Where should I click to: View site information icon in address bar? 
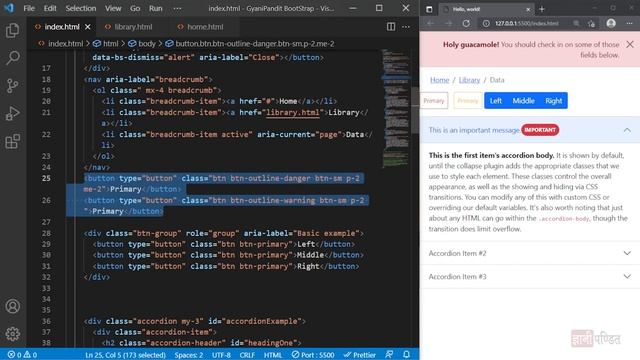[486, 23]
